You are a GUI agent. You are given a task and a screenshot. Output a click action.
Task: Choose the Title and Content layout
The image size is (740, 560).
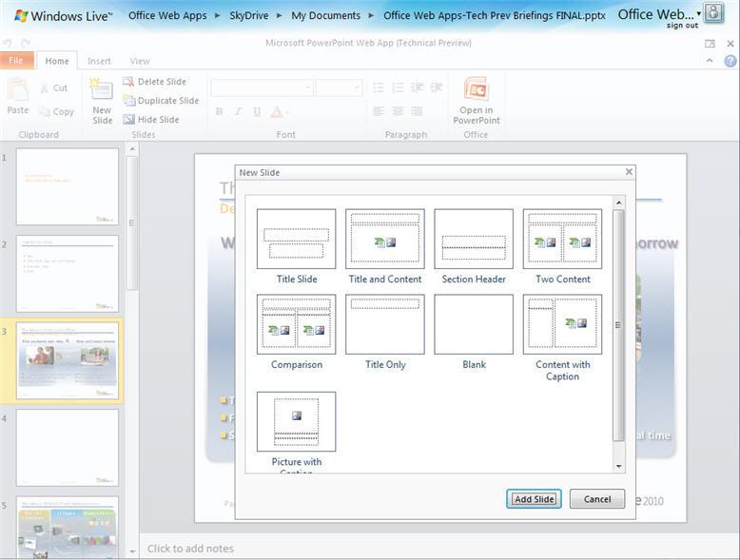click(385, 240)
